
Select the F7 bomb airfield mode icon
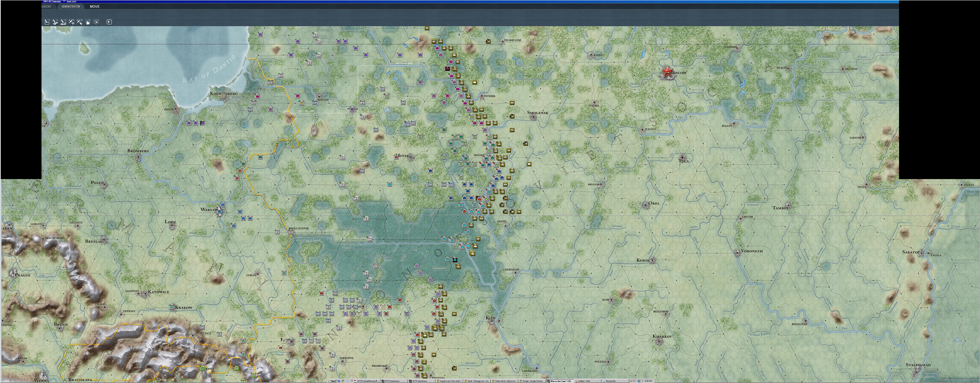(55, 22)
